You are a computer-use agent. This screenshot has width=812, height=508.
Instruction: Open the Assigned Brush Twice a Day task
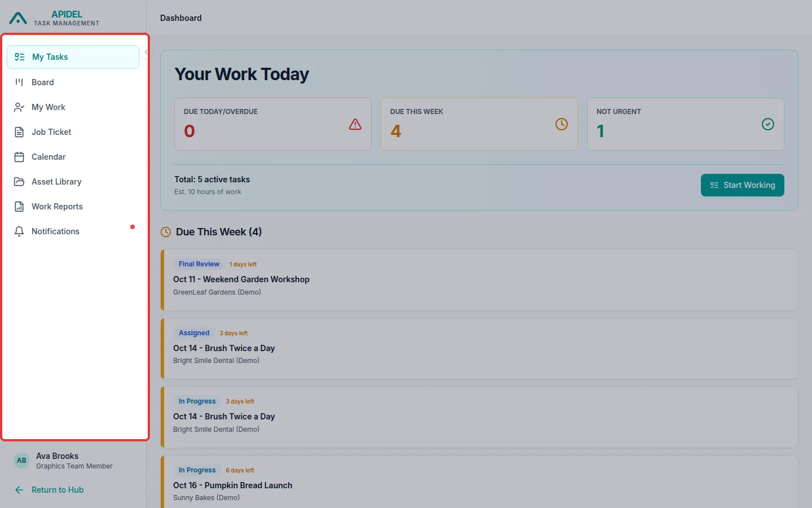point(479,348)
